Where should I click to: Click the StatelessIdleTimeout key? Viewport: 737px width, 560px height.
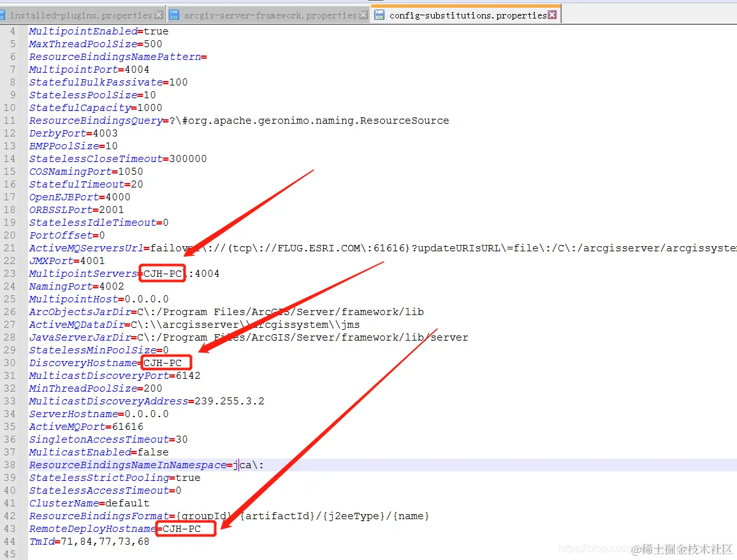click(92, 223)
